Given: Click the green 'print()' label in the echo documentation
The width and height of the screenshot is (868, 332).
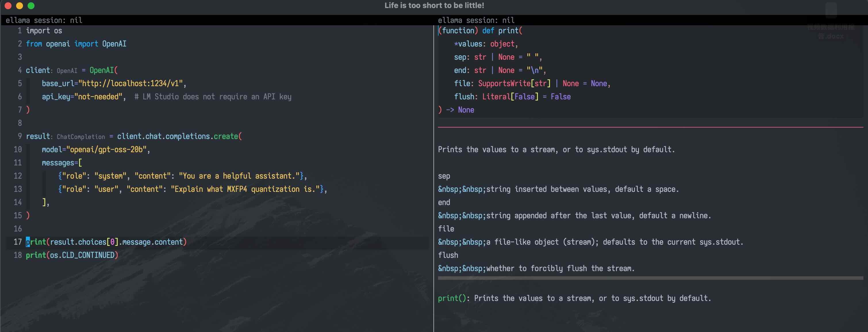Looking at the screenshot, I should point(452,298).
